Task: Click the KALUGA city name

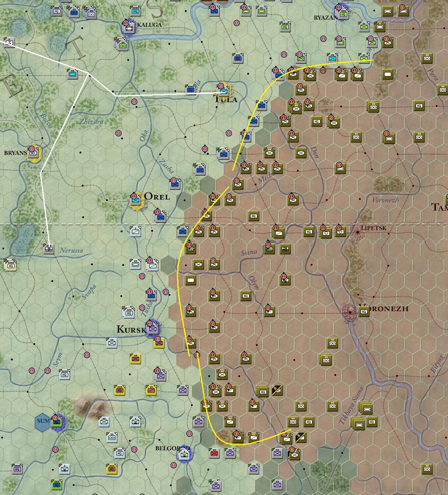Action: 149,25
